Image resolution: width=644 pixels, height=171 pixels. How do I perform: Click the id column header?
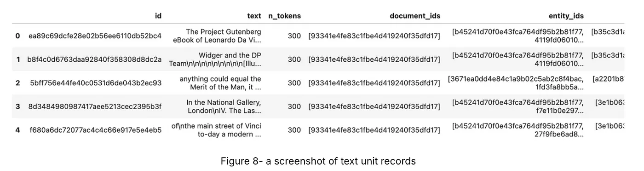tap(158, 16)
